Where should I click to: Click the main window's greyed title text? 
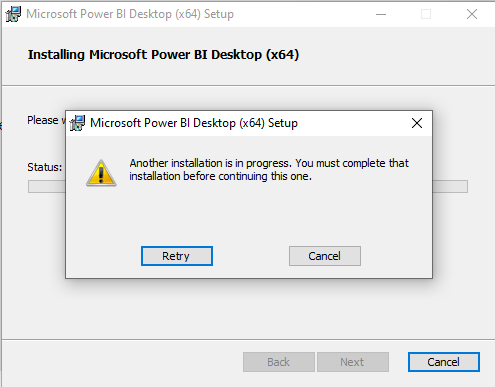[x=130, y=14]
